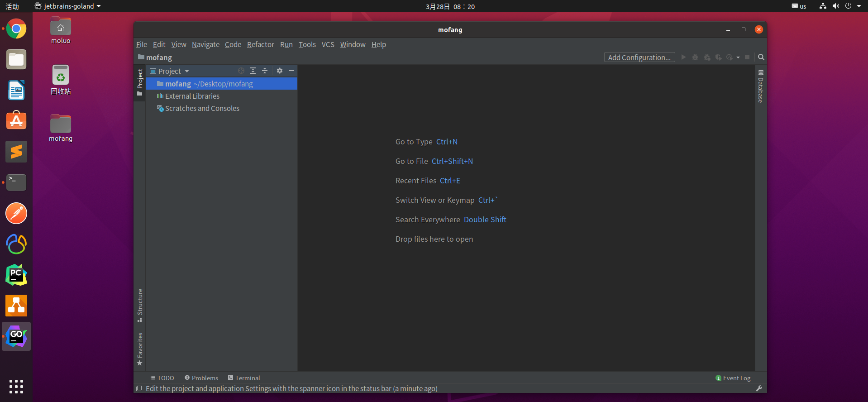Hide the Project tool window
Image resolution: width=868 pixels, height=402 pixels.
click(291, 71)
